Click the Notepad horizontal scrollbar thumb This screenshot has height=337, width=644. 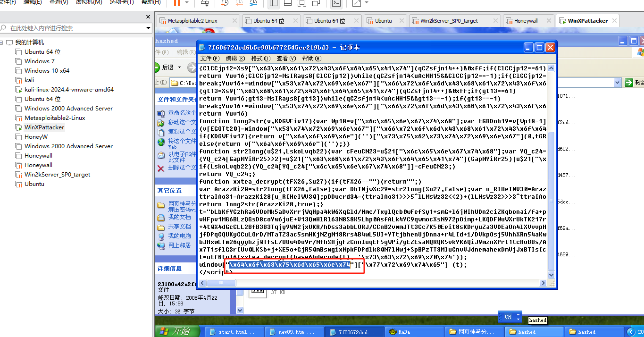(222, 283)
